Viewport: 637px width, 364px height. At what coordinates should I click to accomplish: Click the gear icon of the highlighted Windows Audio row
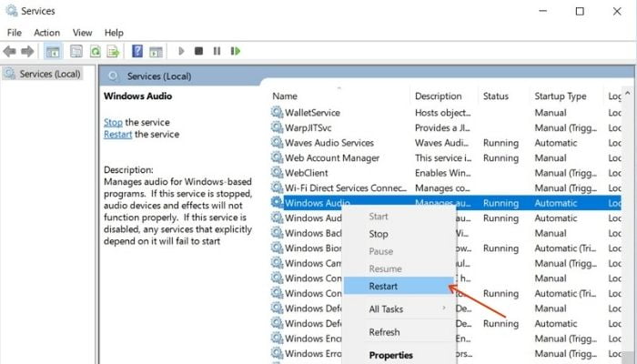(x=277, y=202)
